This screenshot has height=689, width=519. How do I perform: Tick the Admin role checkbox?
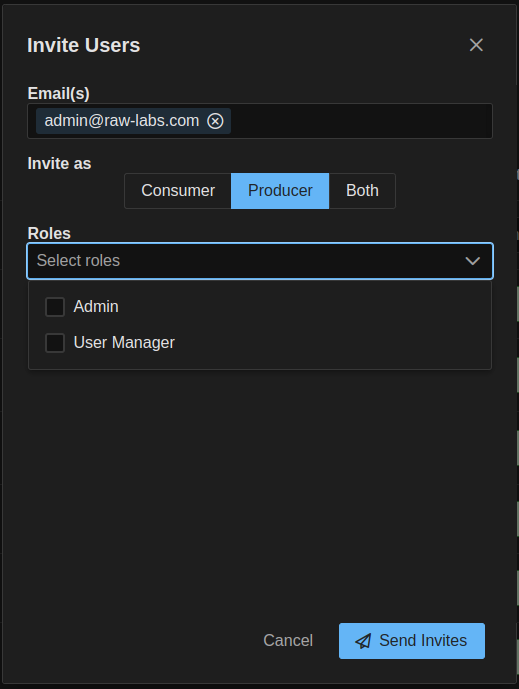pyautogui.click(x=55, y=307)
